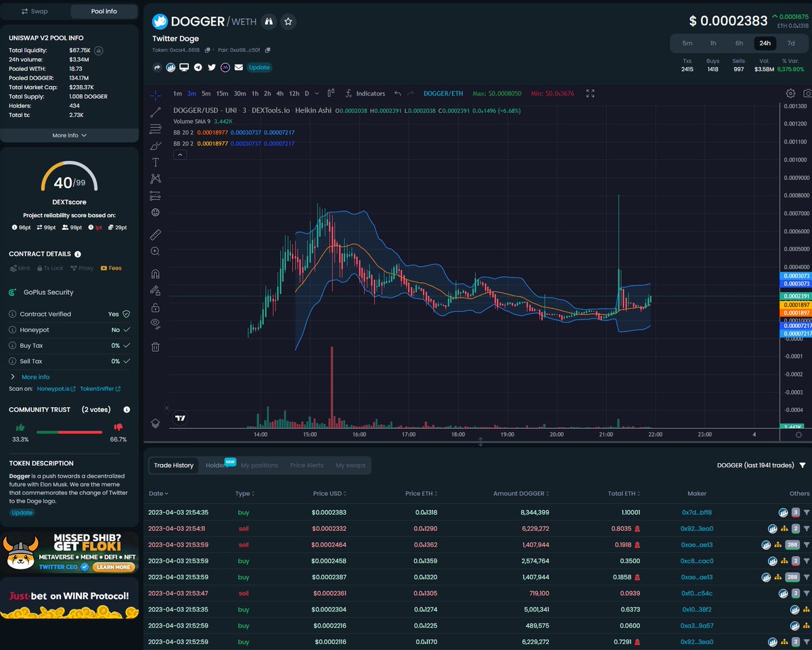Viewport: 812px width, 650px height.
Task: Select the crosshair cursor tool
Action: (x=156, y=95)
